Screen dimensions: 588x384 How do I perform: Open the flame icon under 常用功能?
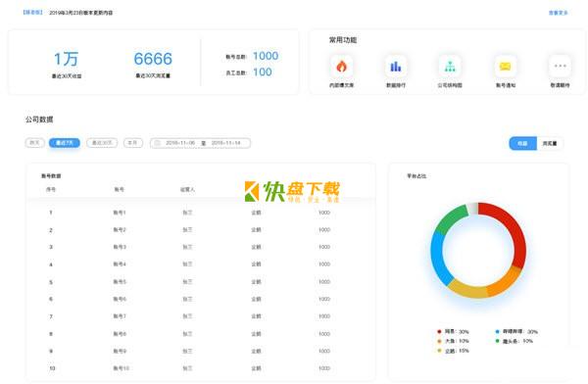(x=341, y=67)
